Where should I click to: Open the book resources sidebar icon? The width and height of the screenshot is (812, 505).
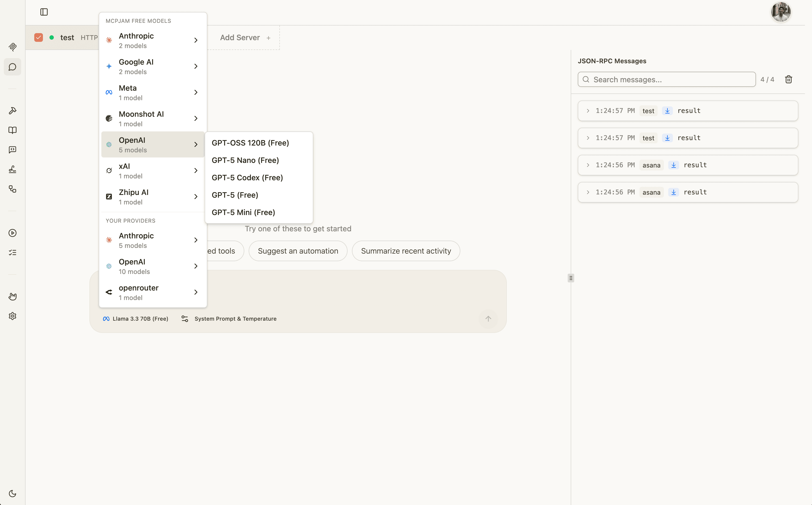[13, 130]
